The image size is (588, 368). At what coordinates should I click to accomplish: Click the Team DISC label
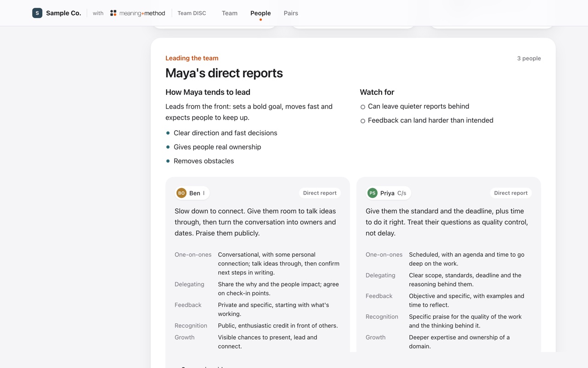pyautogui.click(x=192, y=13)
